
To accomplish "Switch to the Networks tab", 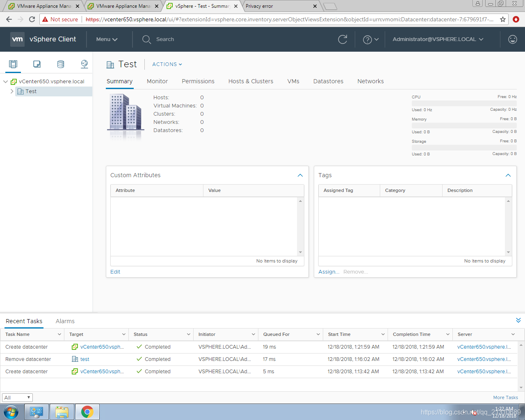I will 370,81.
